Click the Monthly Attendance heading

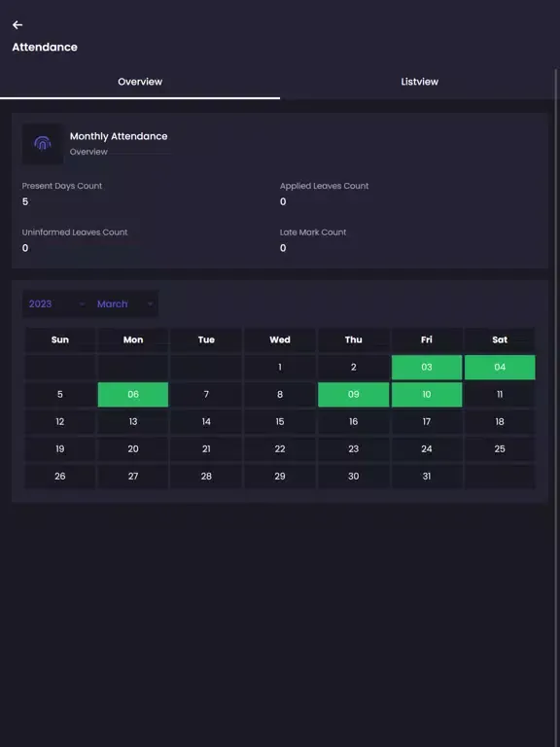click(119, 136)
